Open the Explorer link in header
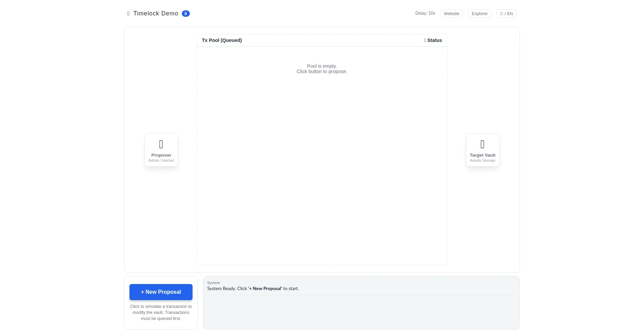This screenshot has width=644, height=333. (480, 13)
